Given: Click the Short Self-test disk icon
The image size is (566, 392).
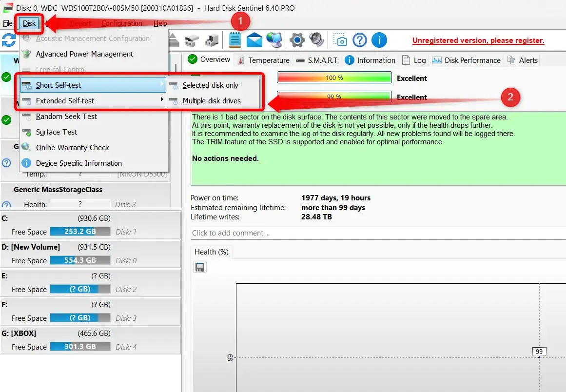Looking at the screenshot, I should [x=27, y=85].
